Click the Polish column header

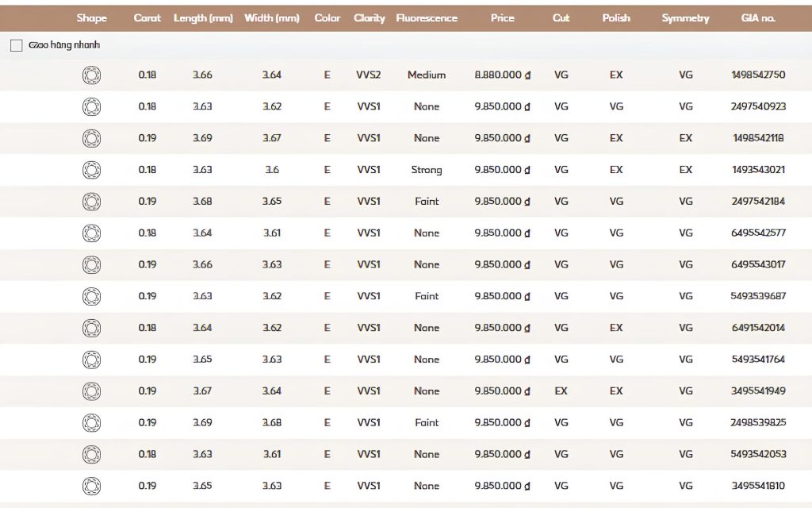(616, 18)
